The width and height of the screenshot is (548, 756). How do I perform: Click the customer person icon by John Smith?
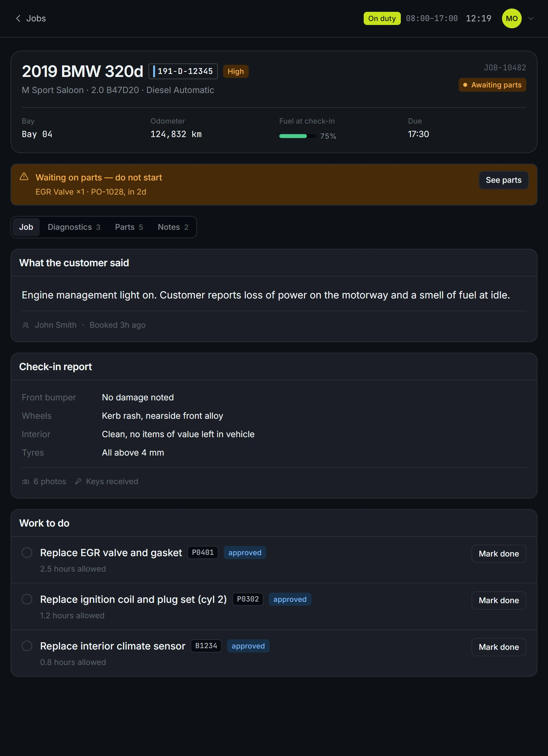coord(26,325)
